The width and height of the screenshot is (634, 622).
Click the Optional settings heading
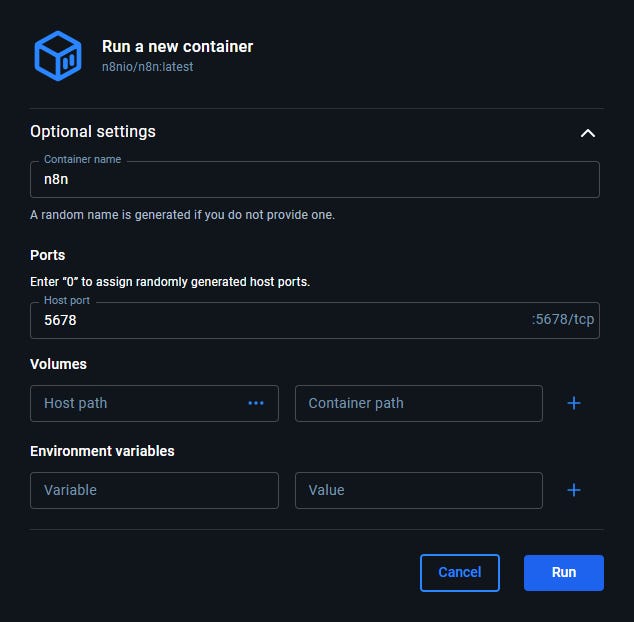tap(93, 132)
